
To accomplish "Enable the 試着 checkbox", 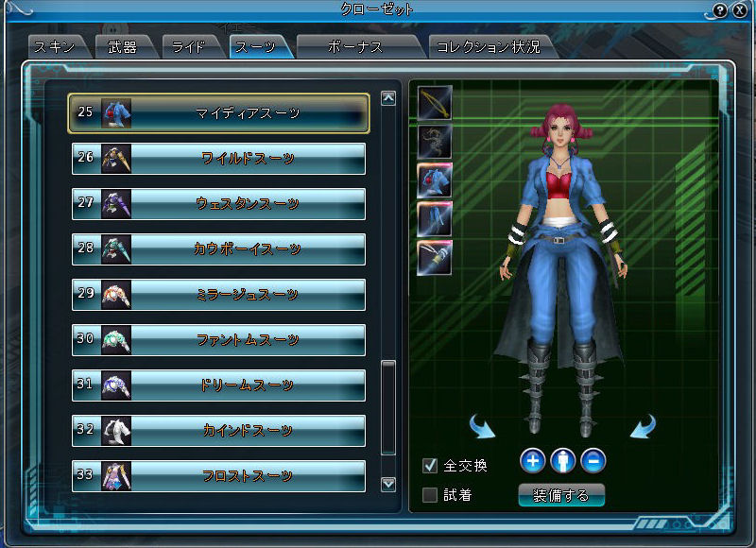I will tap(430, 494).
